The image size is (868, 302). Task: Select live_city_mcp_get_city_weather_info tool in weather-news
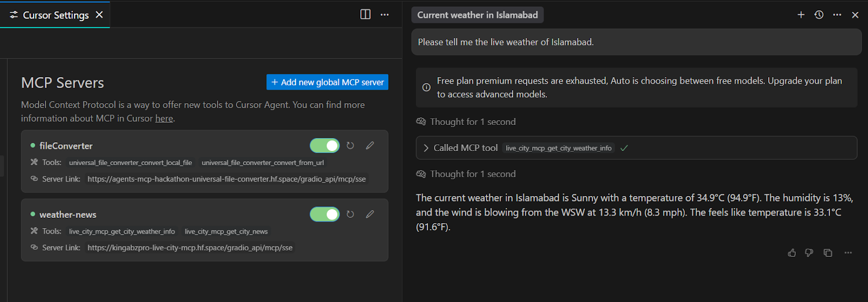(122, 231)
